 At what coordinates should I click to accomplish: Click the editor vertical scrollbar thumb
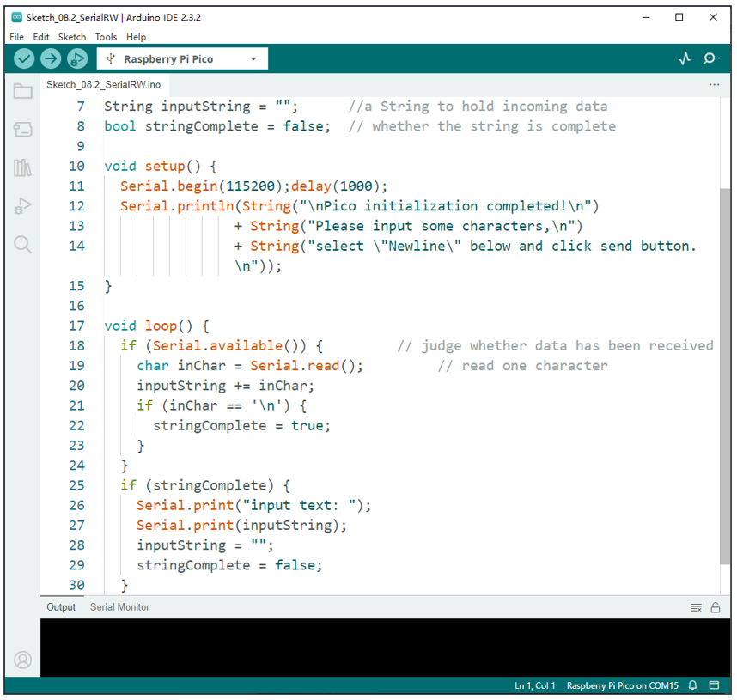[725, 376]
